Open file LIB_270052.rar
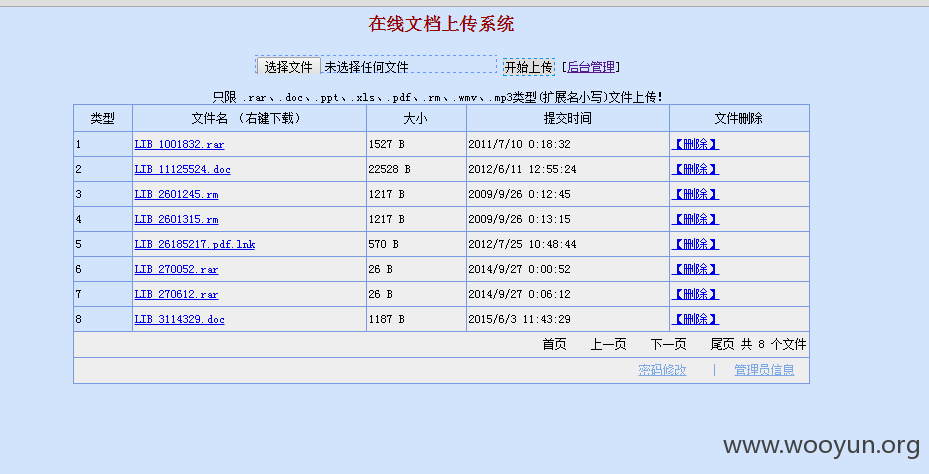This screenshot has width=929, height=474. point(177,269)
